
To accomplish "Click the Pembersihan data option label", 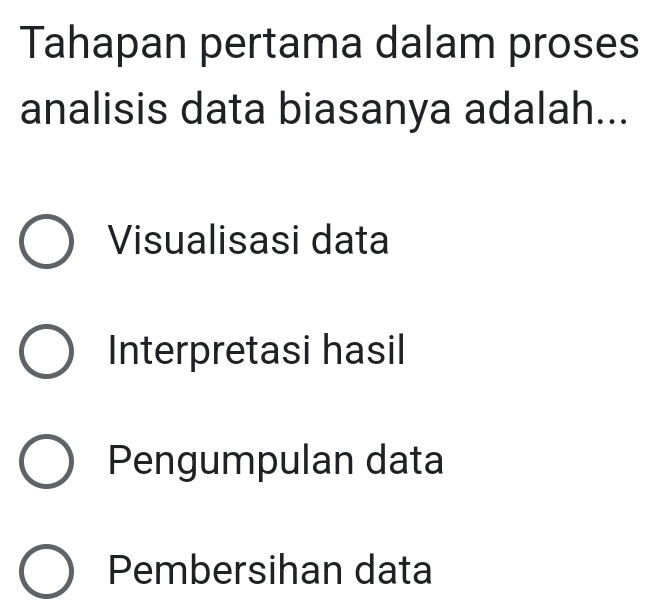I will point(271,571).
